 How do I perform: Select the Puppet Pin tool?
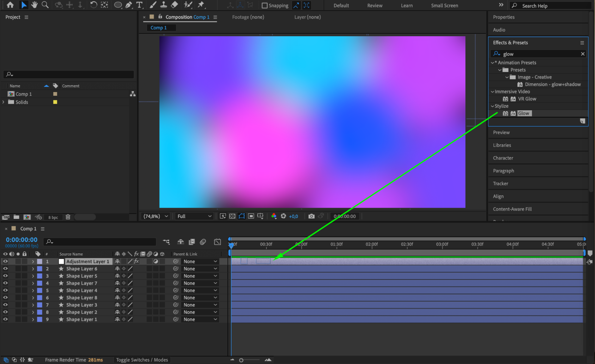pyautogui.click(x=201, y=5)
